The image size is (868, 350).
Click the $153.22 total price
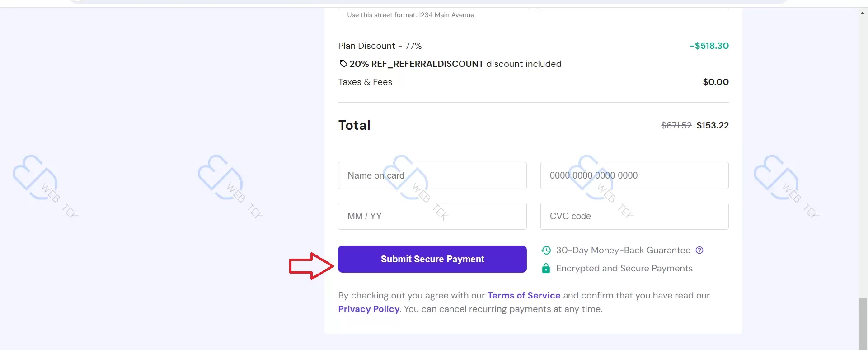tap(713, 125)
